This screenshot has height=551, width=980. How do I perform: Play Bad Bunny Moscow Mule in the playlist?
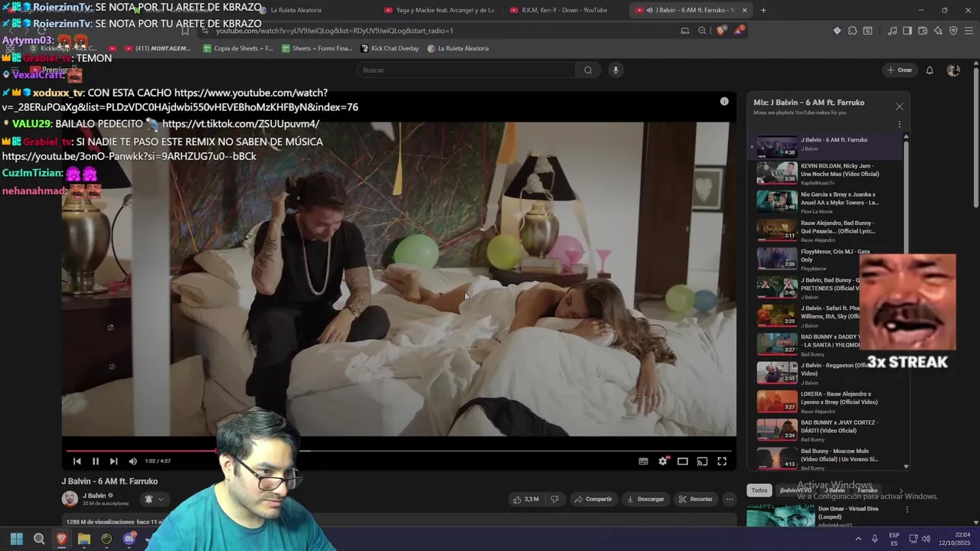click(825, 458)
